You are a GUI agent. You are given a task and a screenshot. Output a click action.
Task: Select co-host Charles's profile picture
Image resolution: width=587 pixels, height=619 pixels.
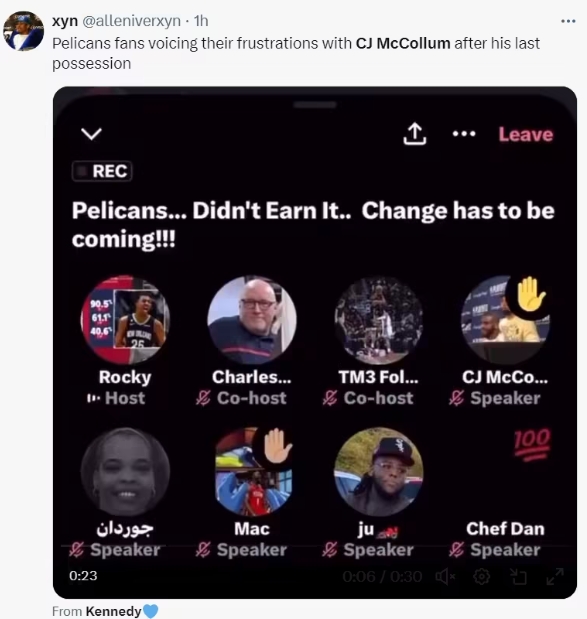pyautogui.click(x=252, y=319)
